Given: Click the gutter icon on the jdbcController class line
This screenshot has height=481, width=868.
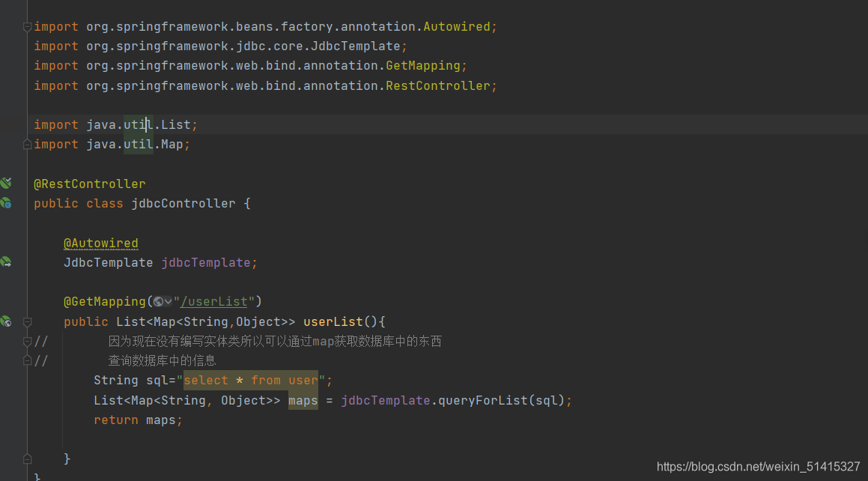Looking at the screenshot, I should point(6,203).
